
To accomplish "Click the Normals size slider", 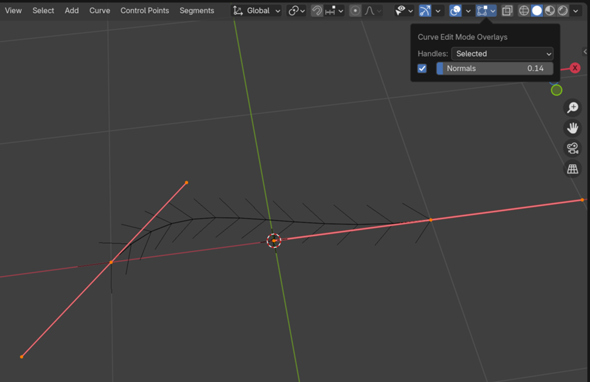I will [495, 68].
